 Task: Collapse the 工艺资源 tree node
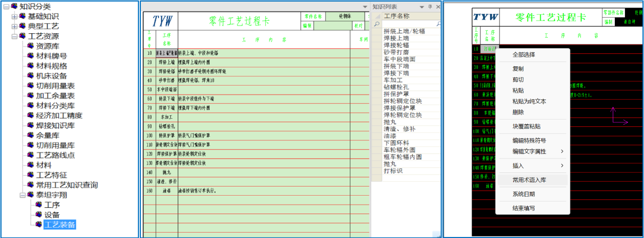pos(14,36)
